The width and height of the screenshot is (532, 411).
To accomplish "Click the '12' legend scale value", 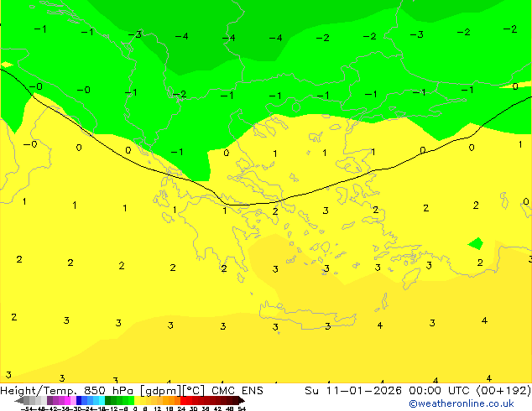I will pos(158,409).
